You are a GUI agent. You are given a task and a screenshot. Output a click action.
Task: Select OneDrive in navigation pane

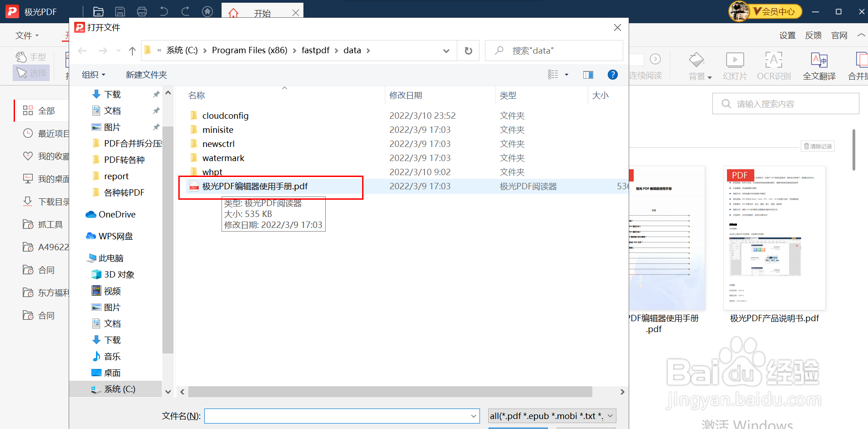[x=117, y=214]
